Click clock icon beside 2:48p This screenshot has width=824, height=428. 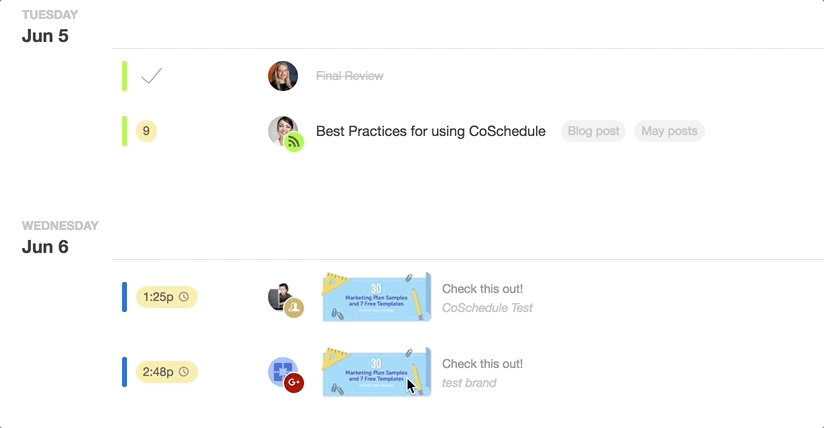click(184, 372)
